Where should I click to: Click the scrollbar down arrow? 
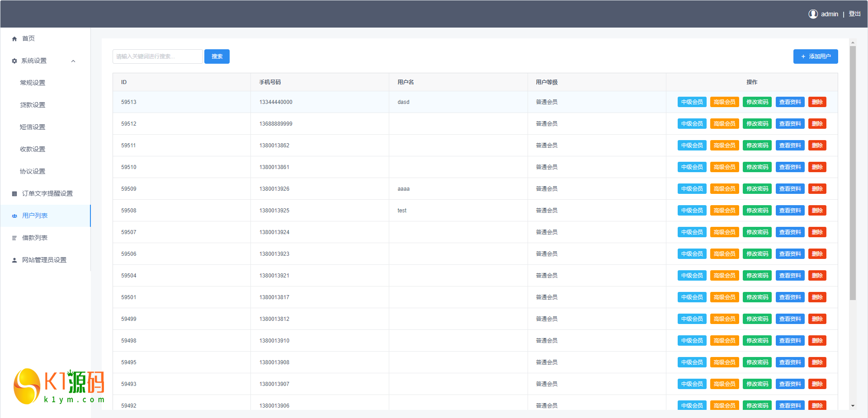coord(853,406)
